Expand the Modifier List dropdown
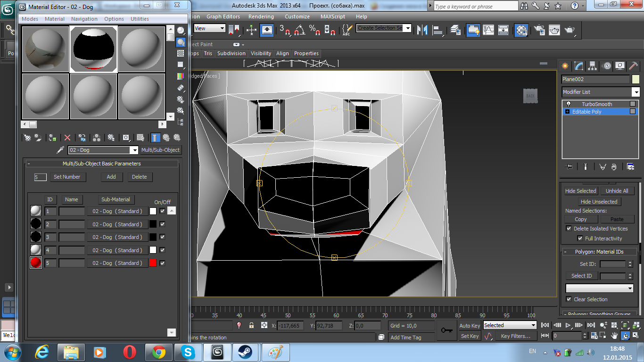This screenshot has height=362, width=644. coord(636,92)
